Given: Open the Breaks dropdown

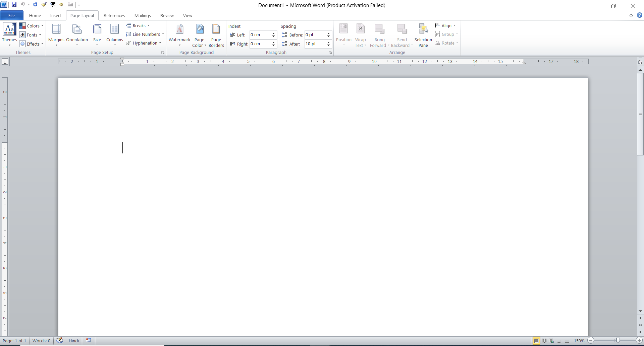Looking at the screenshot, I should coord(138,25).
